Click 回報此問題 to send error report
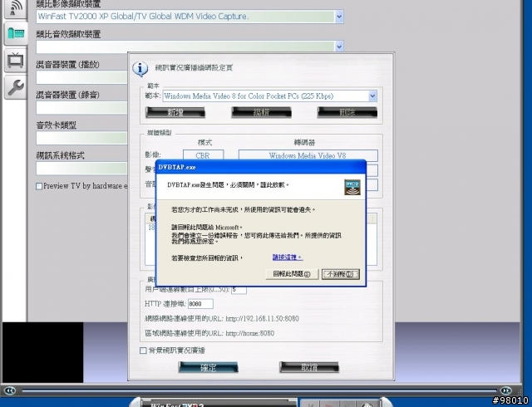This screenshot has width=532, height=407. (292, 274)
